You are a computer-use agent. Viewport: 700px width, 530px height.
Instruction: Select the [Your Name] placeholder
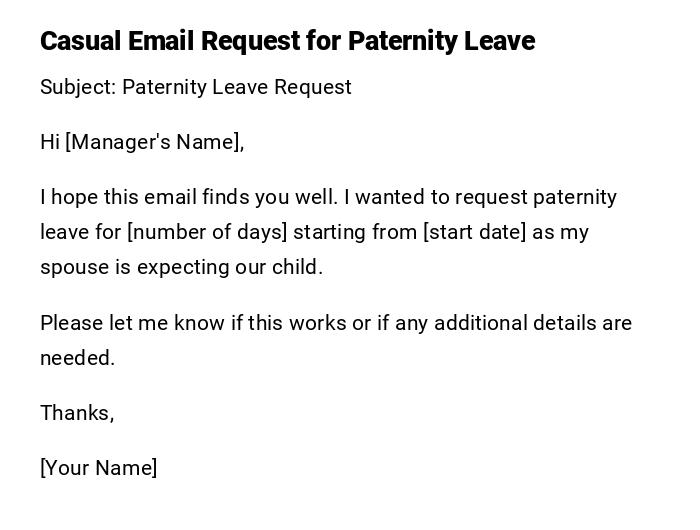pyautogui.click(x=98, y=468)
